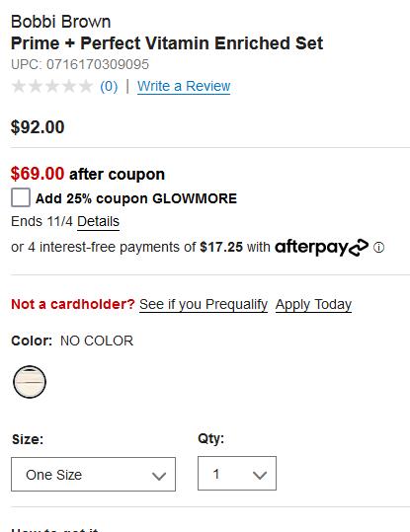Click See if you Prequalify link
The height and width of the screenshot is (532, 410).
point(204,304)
